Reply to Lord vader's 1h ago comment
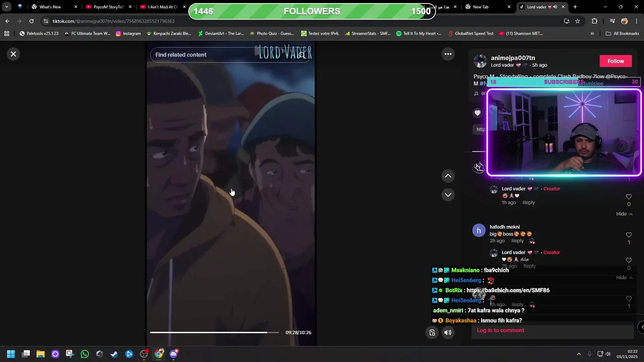Screen dimensions: 644x362 tap(528, 202)
